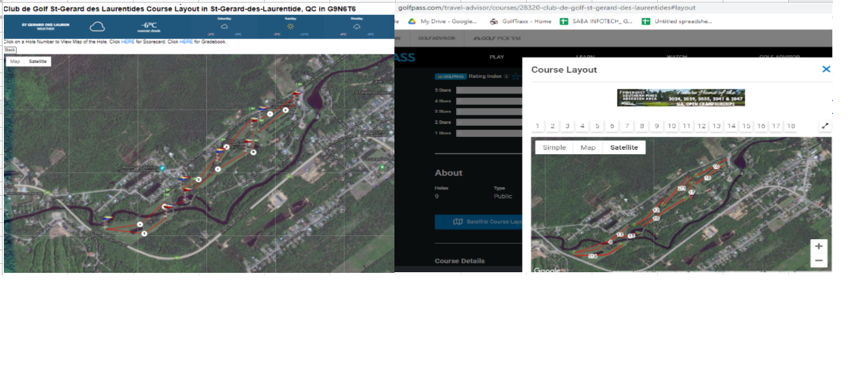Click the Rating Index info icon
This screenshot has width=868, height=385.
click(506, 76)
